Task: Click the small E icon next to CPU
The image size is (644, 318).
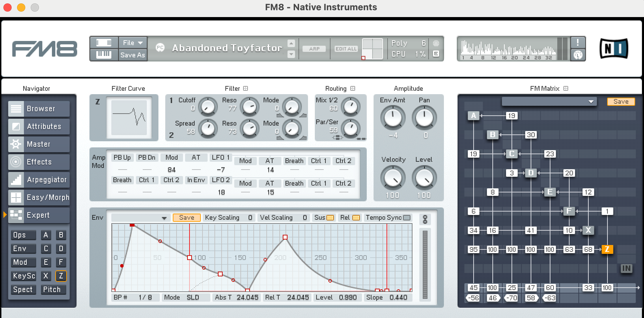Action: (436, 54)
